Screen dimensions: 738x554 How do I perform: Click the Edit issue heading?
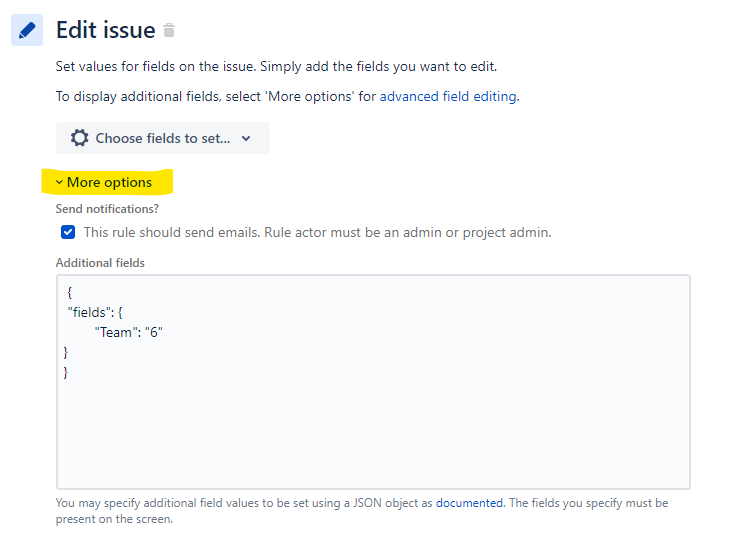[x=105, y=30]
